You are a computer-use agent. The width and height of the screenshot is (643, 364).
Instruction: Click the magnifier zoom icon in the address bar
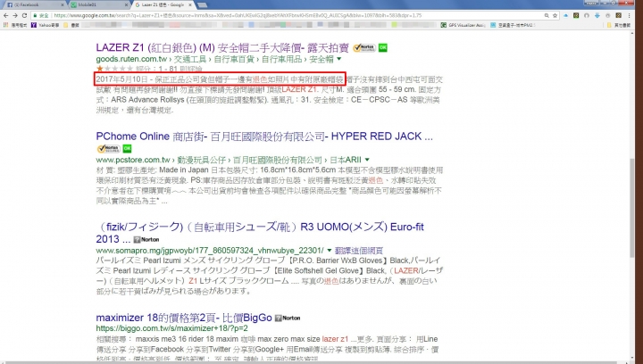(x=547, y=15)
